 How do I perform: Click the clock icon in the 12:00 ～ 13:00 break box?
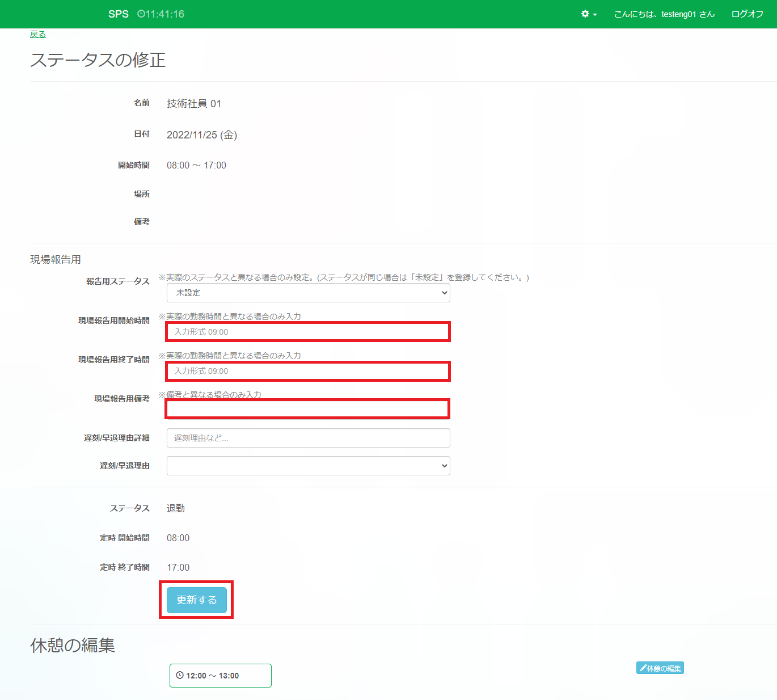click(180, 676)
